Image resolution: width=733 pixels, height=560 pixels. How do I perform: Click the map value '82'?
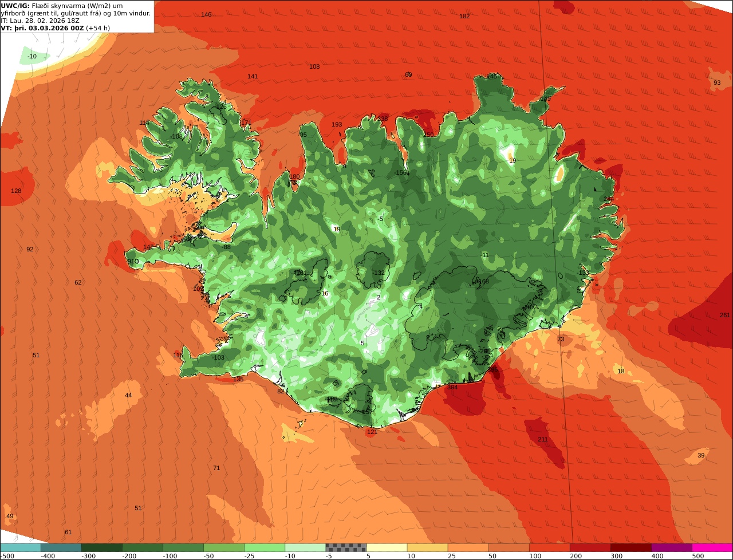[x=281, y=391]
